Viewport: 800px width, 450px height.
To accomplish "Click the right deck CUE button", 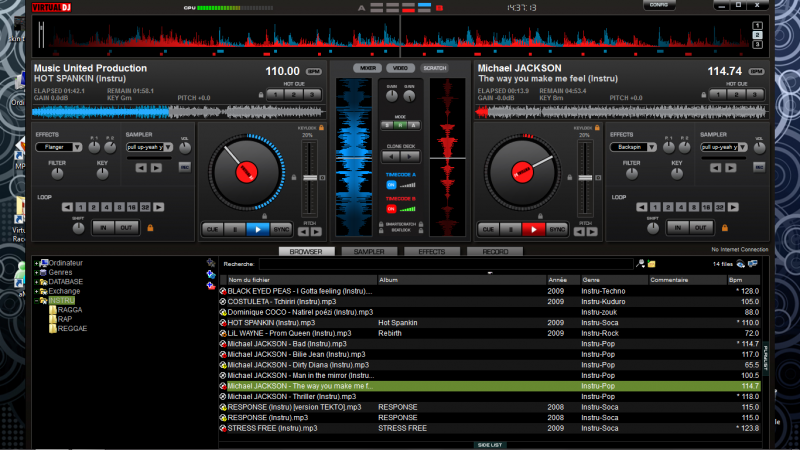I will coord(488,230).
